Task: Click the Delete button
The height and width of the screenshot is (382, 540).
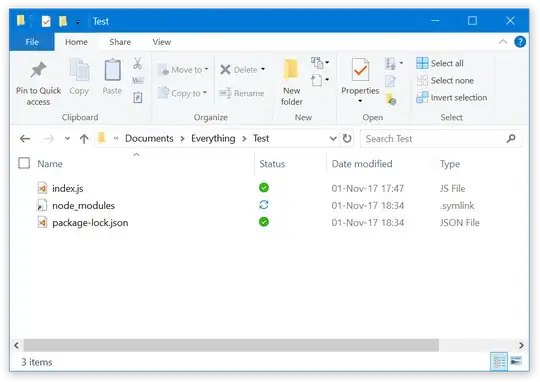Action: point(239,70)
